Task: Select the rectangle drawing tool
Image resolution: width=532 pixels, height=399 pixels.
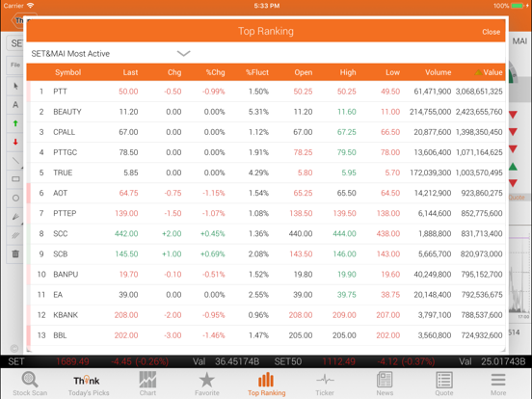Action: coord(15,179)
